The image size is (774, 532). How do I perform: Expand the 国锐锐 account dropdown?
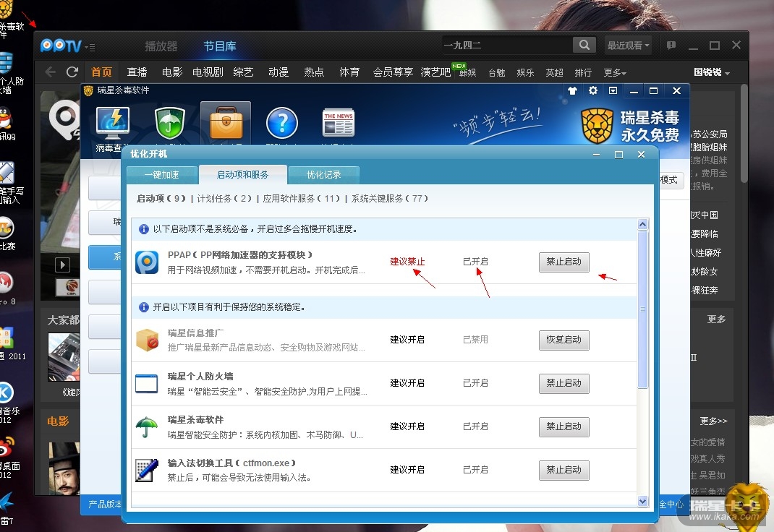711,72
